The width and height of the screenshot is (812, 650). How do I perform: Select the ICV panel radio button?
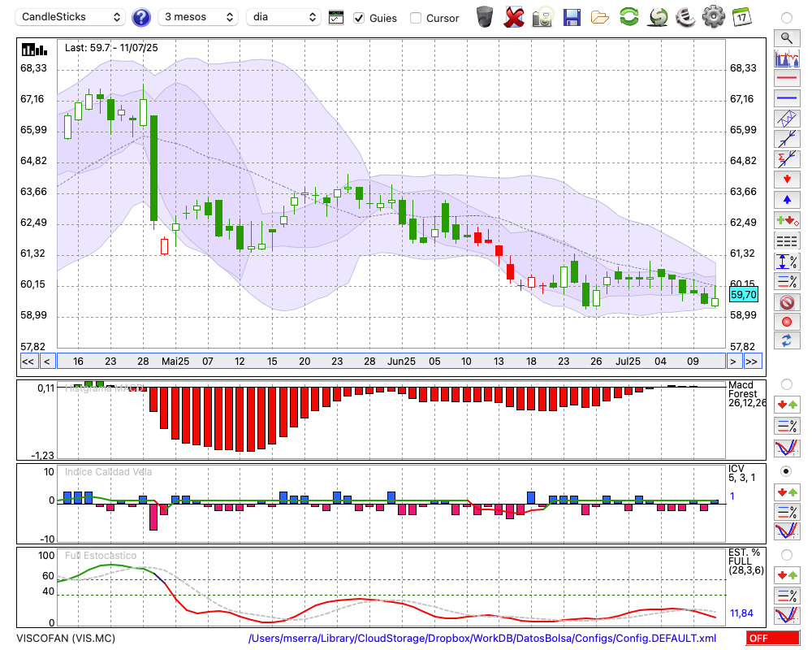click(787, 471)
